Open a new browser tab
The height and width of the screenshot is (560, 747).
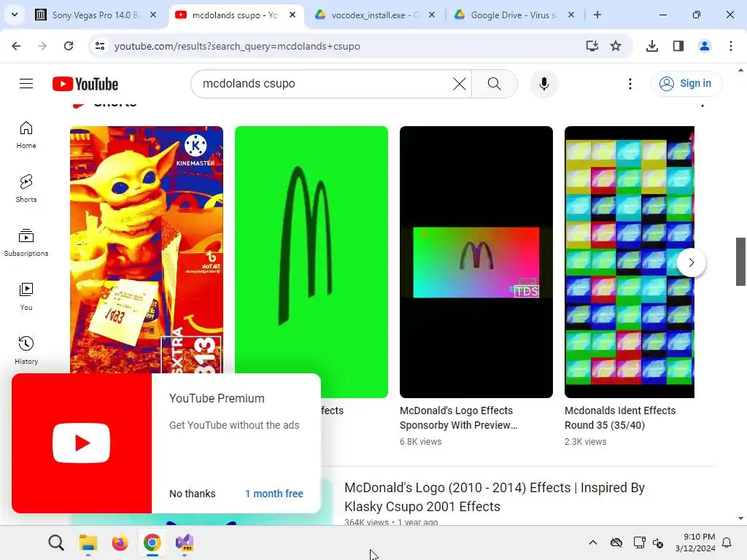click(x=597, y=15)
